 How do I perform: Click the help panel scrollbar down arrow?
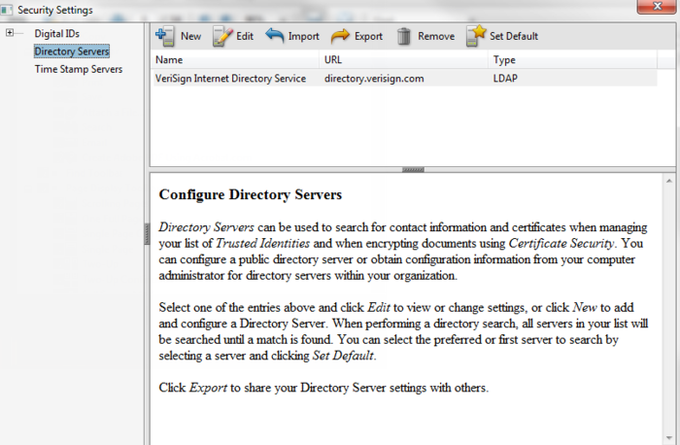(669, 438)
